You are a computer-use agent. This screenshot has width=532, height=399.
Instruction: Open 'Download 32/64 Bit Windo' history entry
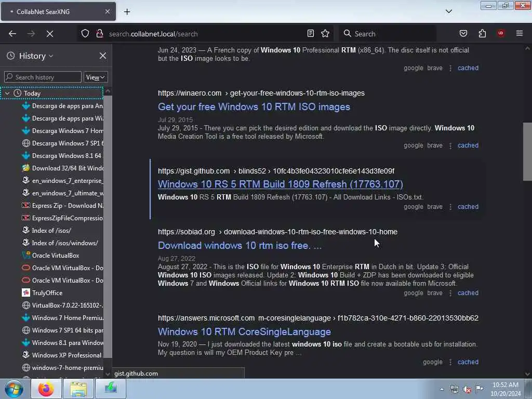tap(62, 168)
